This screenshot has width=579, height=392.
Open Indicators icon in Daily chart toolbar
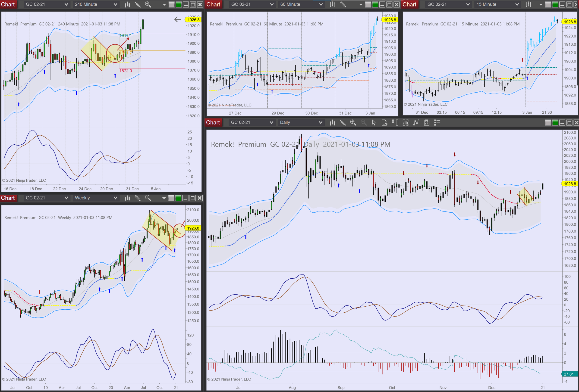click(416, 122)
